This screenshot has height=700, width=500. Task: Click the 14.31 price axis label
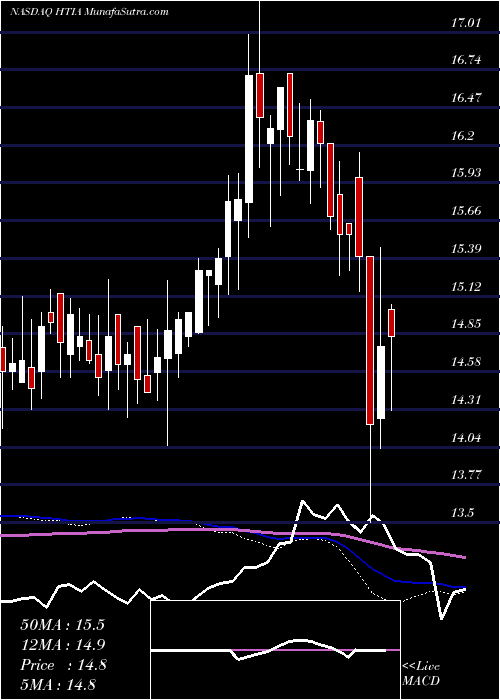tap(466, 399)
